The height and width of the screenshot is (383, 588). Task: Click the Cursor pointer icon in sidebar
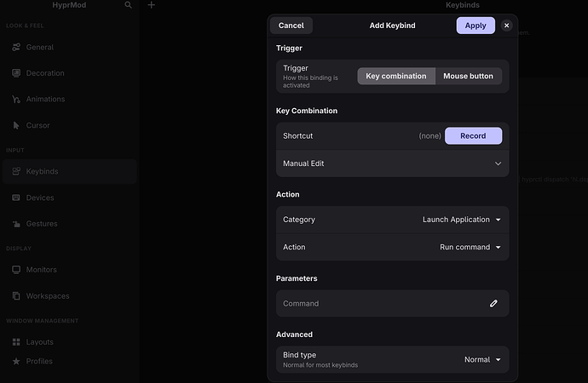[x=16, y=125]
